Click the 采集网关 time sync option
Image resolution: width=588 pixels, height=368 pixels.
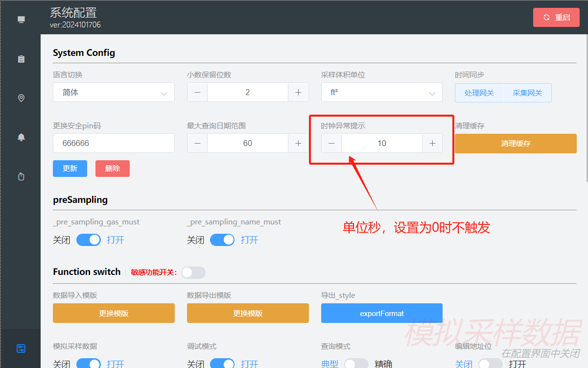(527, 93)
